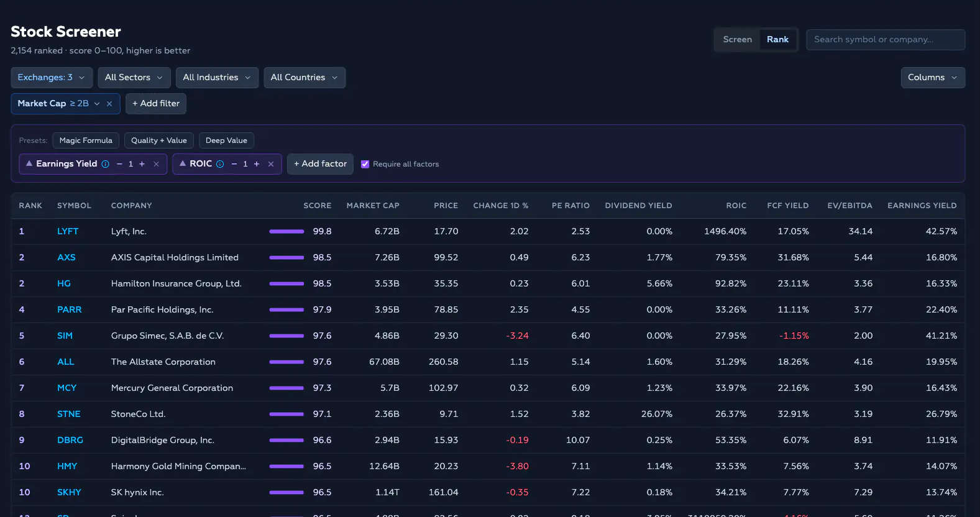Open the PARR symbol link
980x517 pixels.
(x=70, y=310)
